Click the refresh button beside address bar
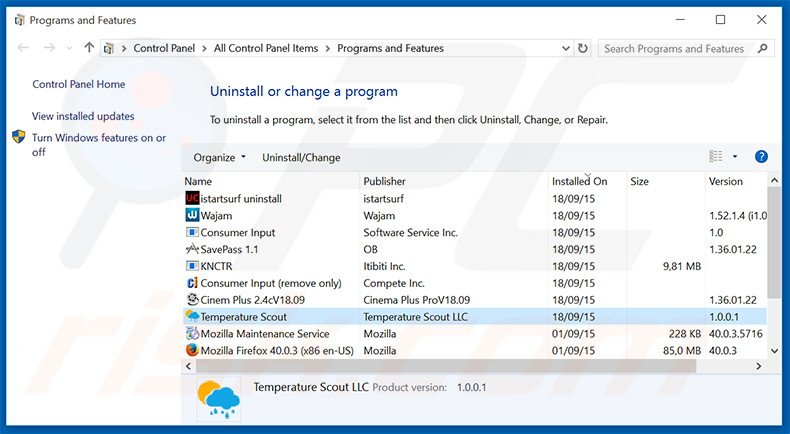 point(584,48)
